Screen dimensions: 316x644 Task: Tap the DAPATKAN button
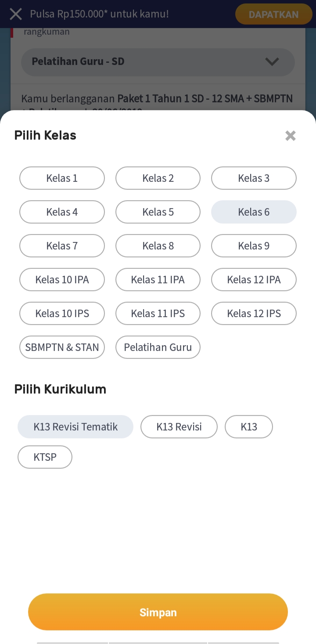coord(273,14)
